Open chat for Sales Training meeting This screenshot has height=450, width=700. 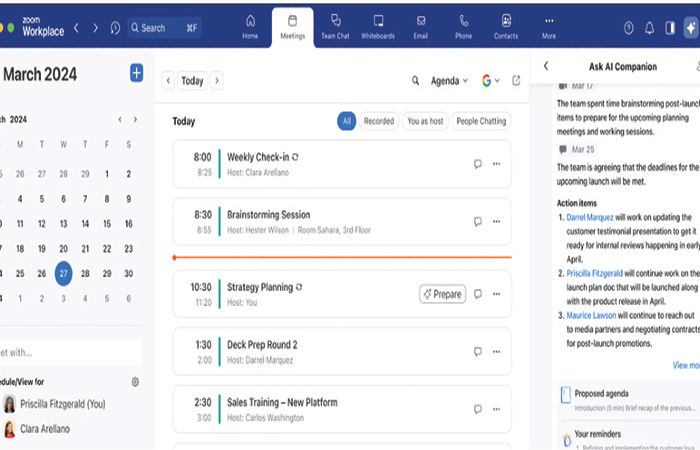point(478,409)
